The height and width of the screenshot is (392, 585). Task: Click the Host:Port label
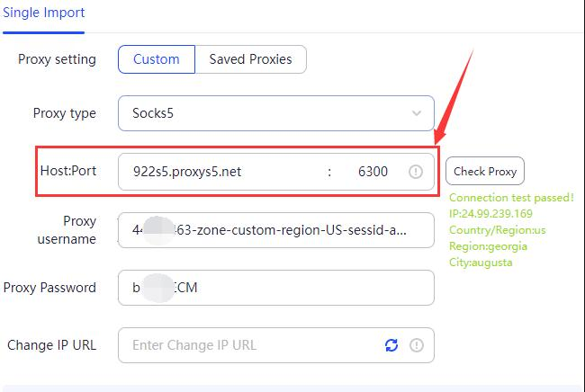[x=68, y=171]
